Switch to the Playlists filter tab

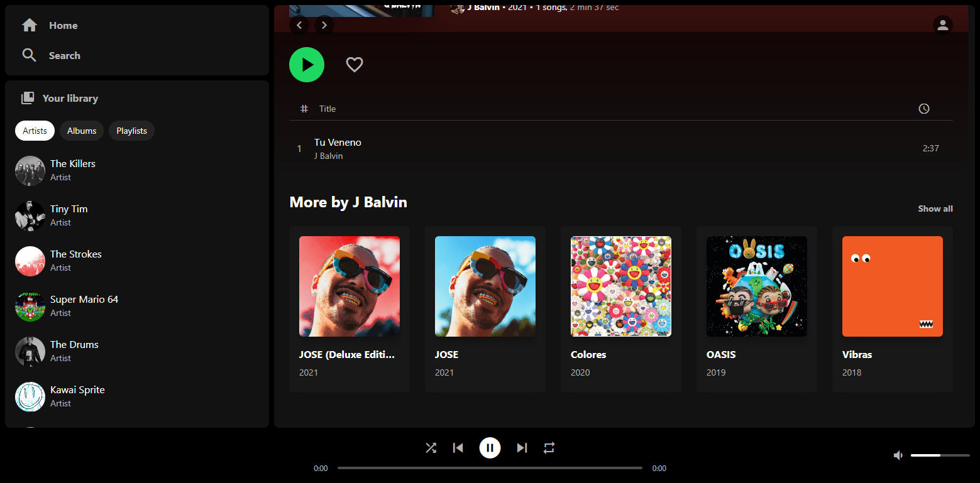131,131
